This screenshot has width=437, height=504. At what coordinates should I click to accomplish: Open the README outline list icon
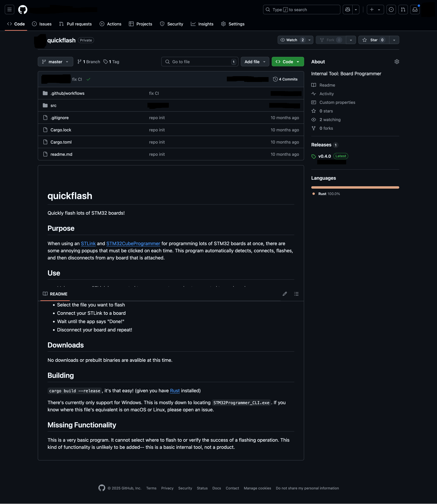click(x=296, y=294)
